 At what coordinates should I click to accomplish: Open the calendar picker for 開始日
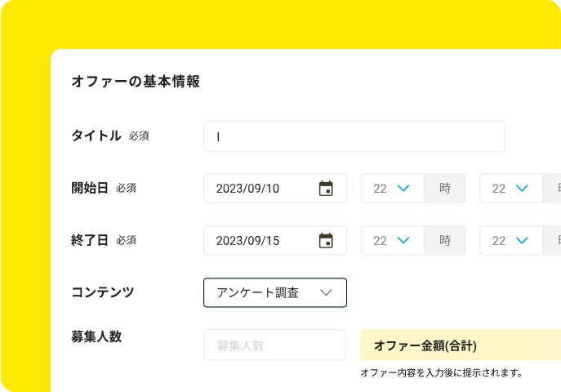coord(326,189)
